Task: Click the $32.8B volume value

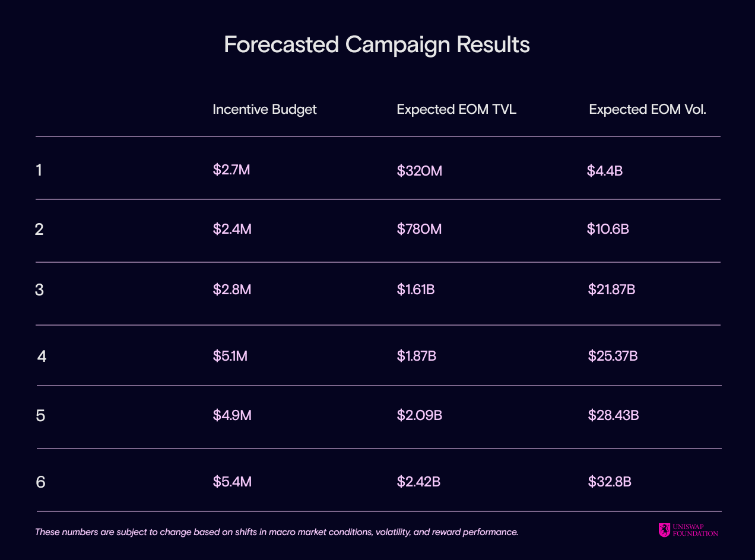Action: tap(610, 482)
